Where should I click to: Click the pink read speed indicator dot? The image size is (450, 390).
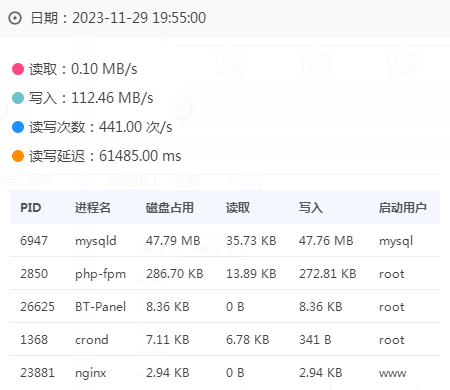(18, 69)
